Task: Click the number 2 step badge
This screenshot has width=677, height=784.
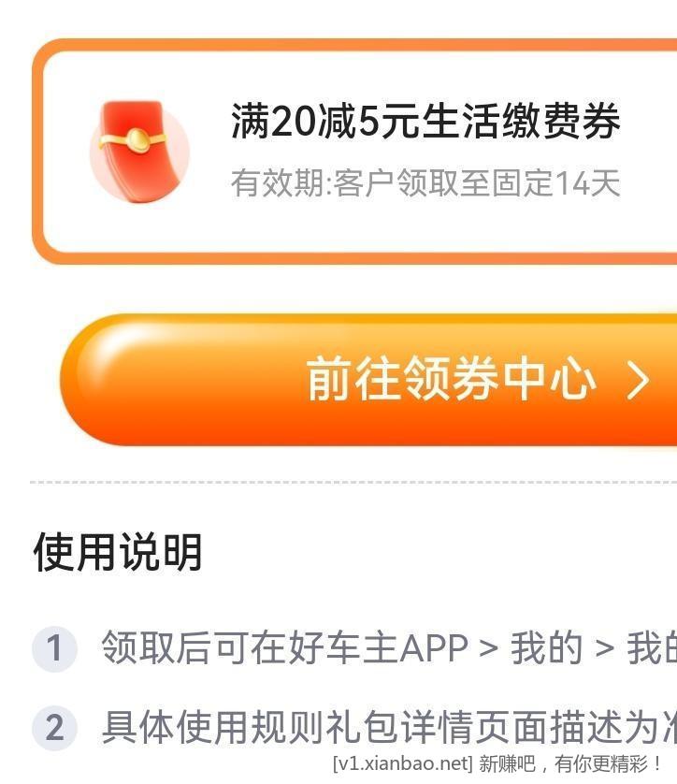Action: [x=54, y=728]
